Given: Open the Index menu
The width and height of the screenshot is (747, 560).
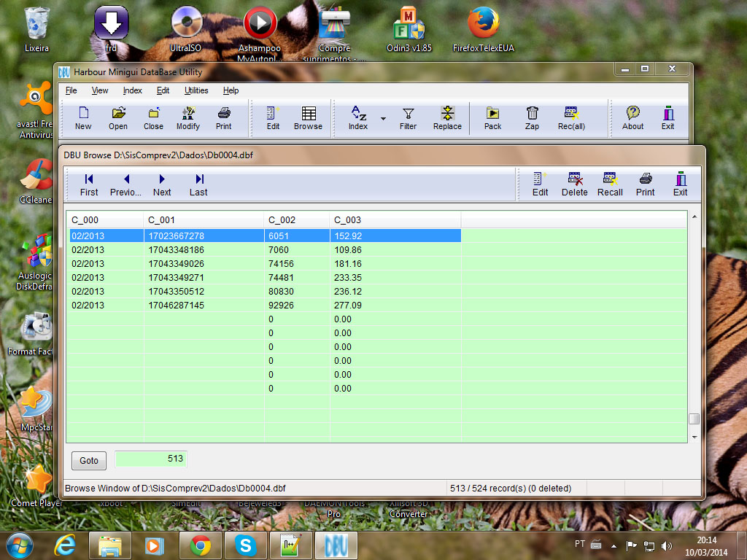Looking at the screenshot, I should [133, 90].
